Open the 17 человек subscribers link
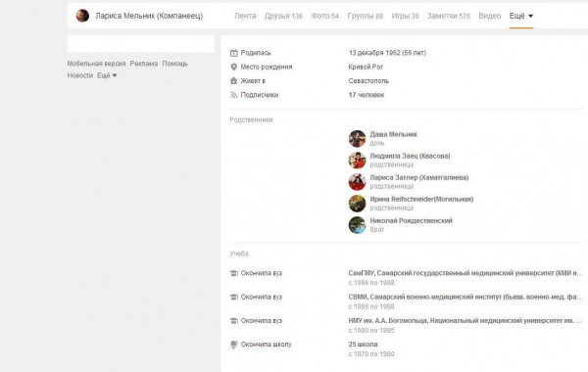This screenshot has height=372, width=588. click(x=366, y=95)
